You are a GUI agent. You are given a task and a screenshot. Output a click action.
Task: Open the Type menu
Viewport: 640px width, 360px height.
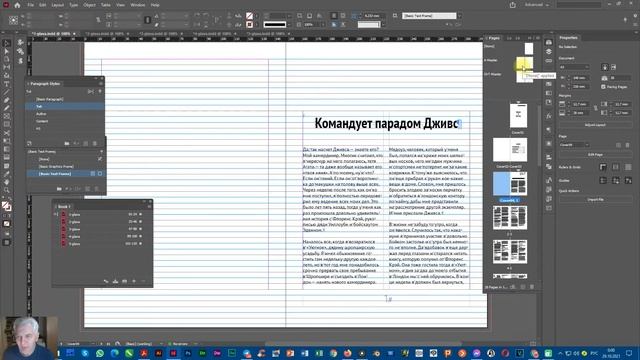point(73,5)
